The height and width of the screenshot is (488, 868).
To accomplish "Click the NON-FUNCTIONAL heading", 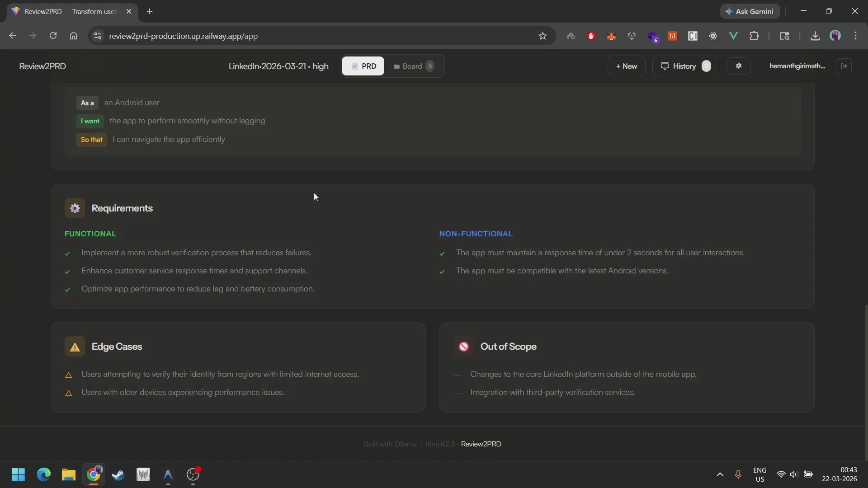I will pyautogui.click(x=476, y=234).
